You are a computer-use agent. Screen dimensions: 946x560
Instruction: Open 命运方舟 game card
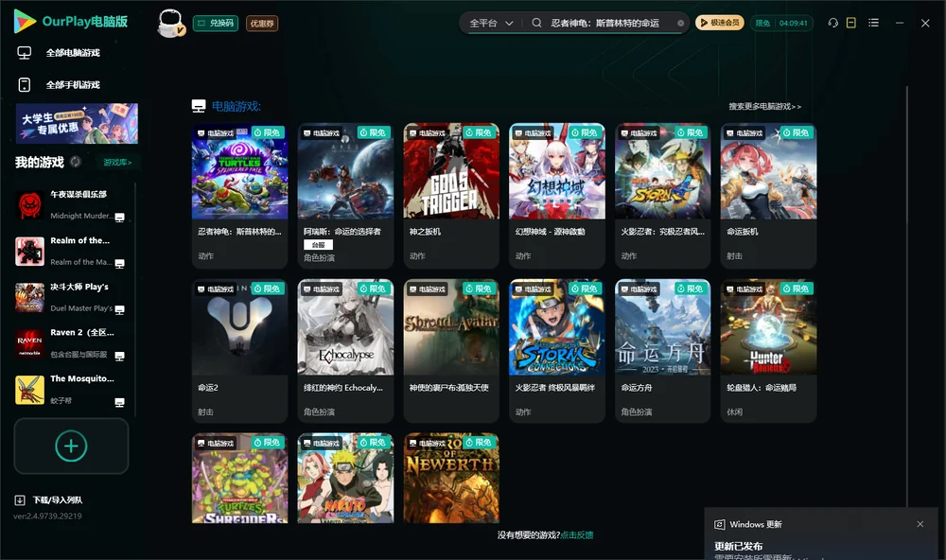[662, 351]
